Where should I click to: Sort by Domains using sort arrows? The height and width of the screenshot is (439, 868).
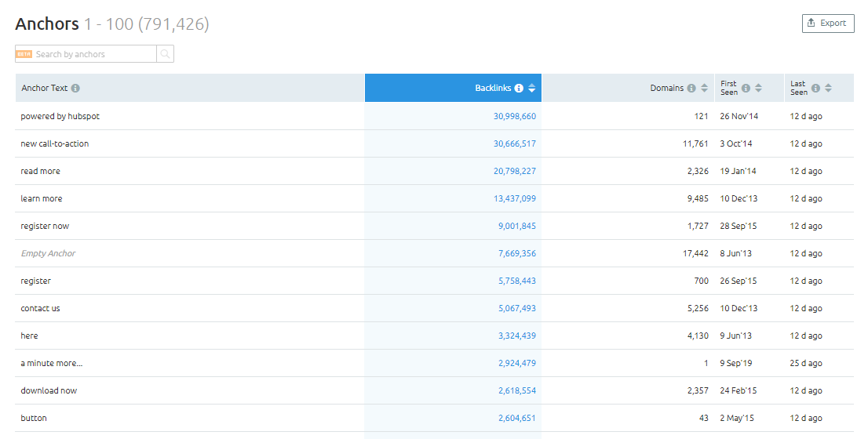[x=704, y=88]
